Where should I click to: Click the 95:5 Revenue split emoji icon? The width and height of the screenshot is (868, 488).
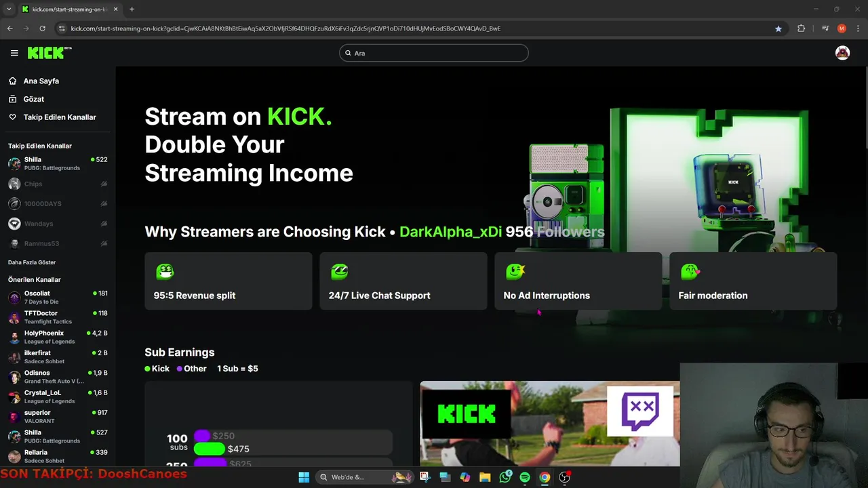point(165,272)
